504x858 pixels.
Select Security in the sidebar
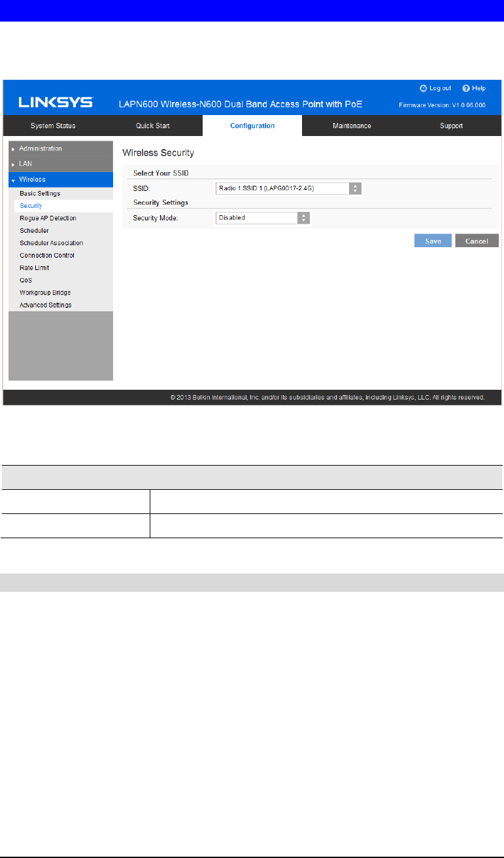tap(31, 206)
